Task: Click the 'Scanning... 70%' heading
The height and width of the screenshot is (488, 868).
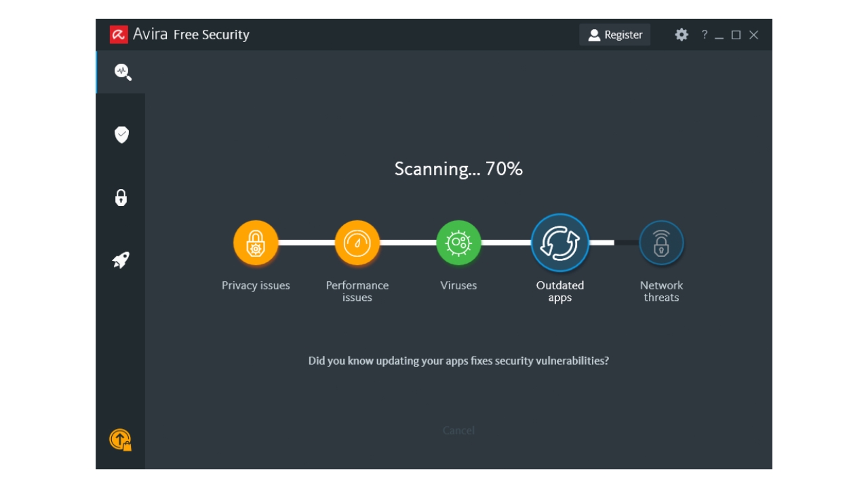Action: click(x=458, y=169)
